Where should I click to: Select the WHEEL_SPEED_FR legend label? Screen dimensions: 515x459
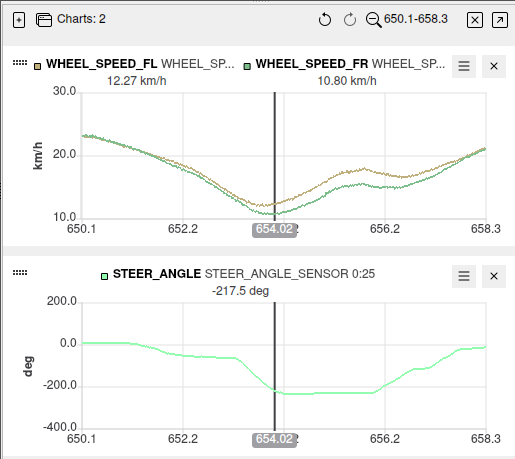[312, 64]
